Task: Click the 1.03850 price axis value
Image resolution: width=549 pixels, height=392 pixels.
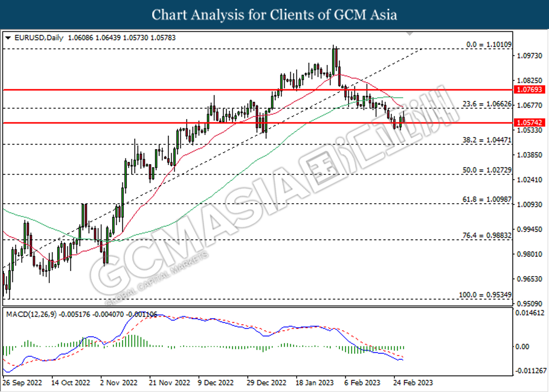Action: (529, 155)
